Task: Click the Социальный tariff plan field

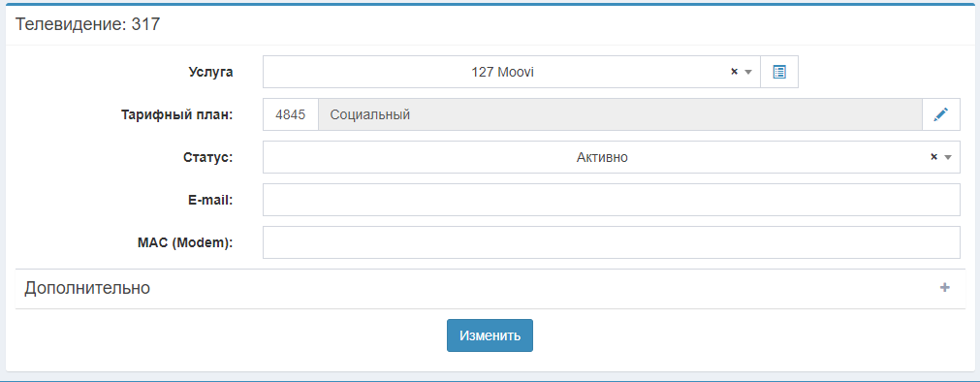Action: [x=620, y=114]
